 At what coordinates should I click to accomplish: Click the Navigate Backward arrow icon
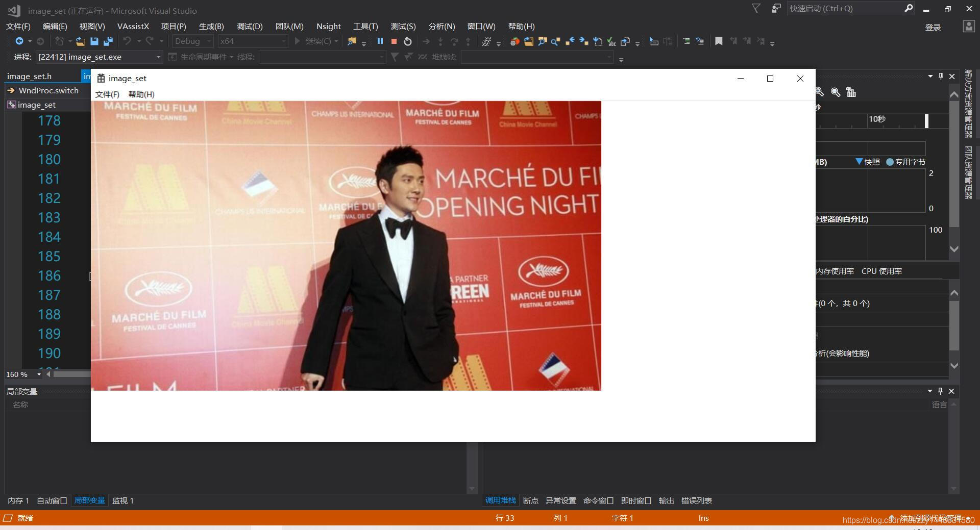[x=19, y=41]
